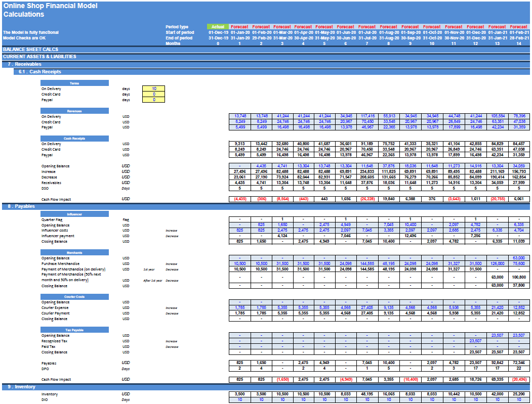Select Influencer payment cell 4,124
The height and width of the screenshot is (404, 532).
coord(282,236)
